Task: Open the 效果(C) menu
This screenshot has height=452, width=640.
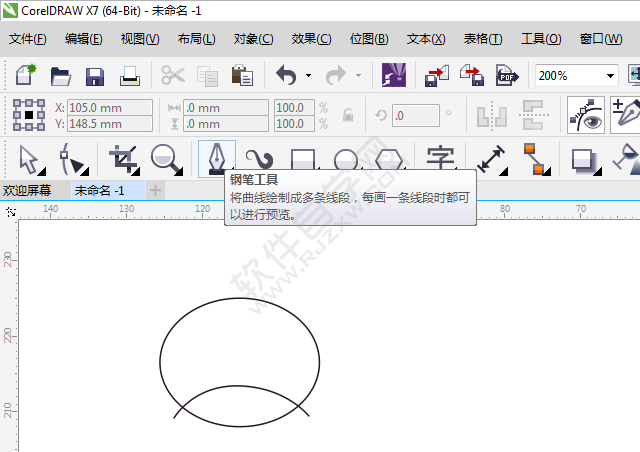Action: coord(311,39)
